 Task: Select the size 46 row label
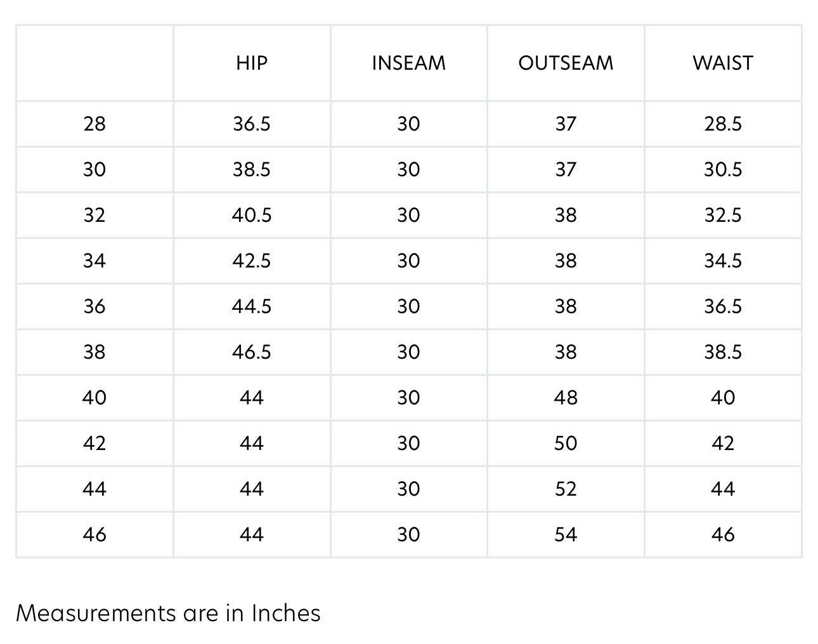point(94,534)
